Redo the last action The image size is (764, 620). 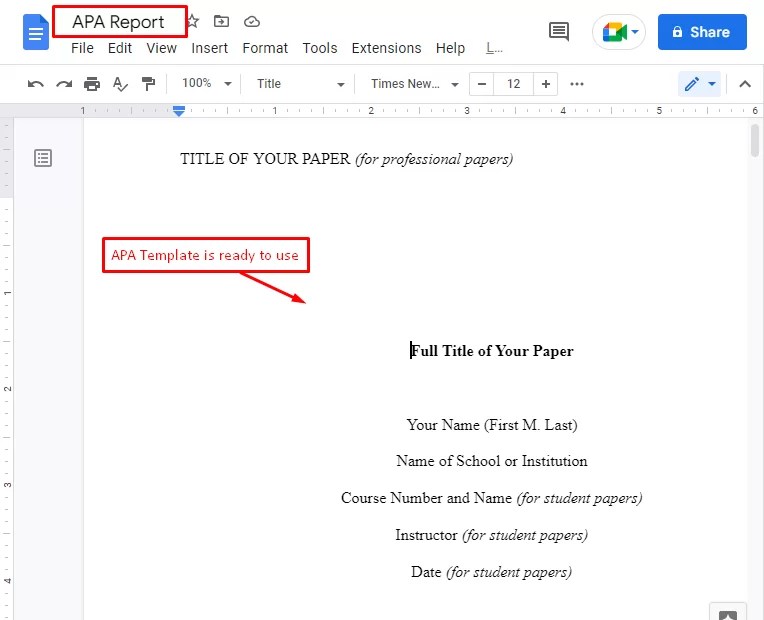click(x=64, y=84)
